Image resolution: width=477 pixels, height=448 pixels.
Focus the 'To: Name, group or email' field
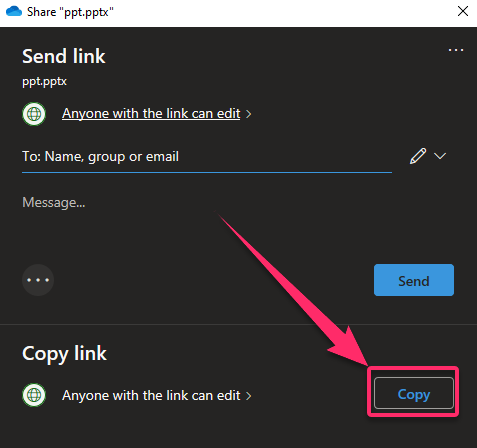207,157
